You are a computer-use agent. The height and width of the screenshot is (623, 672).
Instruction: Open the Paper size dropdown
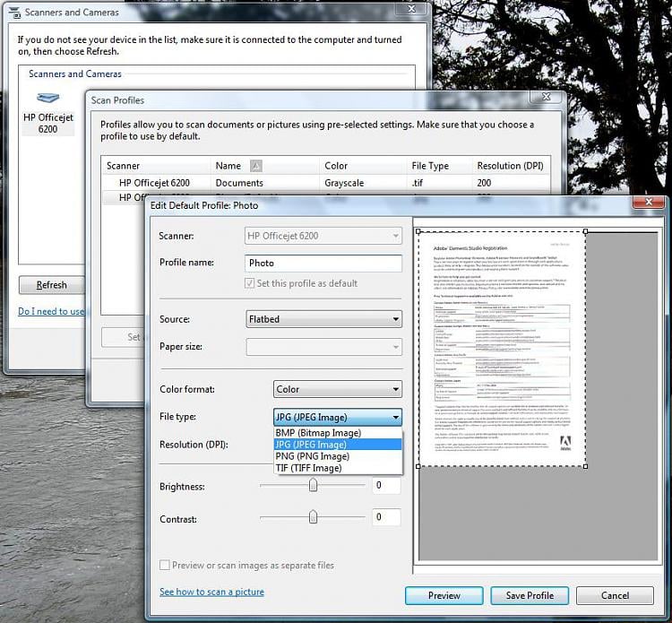pyautogui.click(x=323, y=347)
